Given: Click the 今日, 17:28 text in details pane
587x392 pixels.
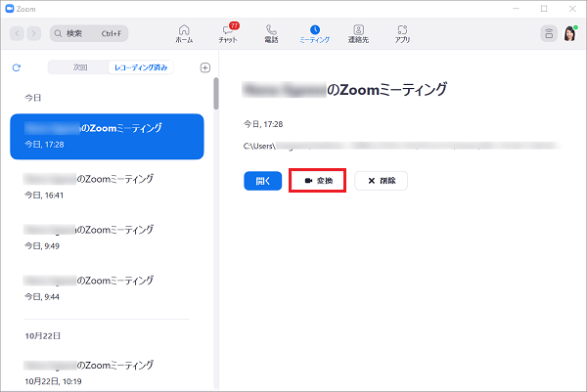Looking at the screenshot, I should coord(263,124).
